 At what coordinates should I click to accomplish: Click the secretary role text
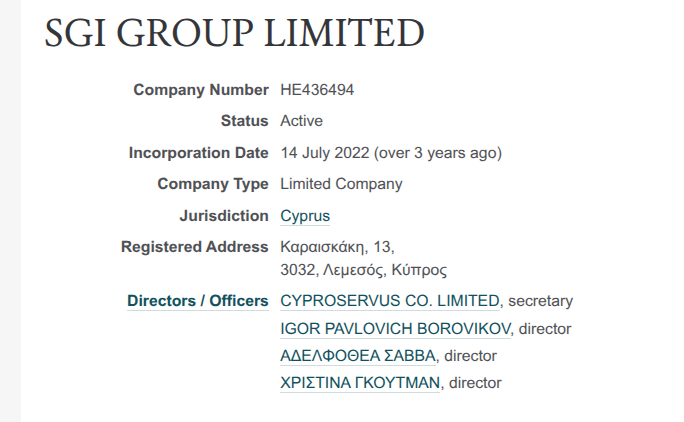[540, 301]
